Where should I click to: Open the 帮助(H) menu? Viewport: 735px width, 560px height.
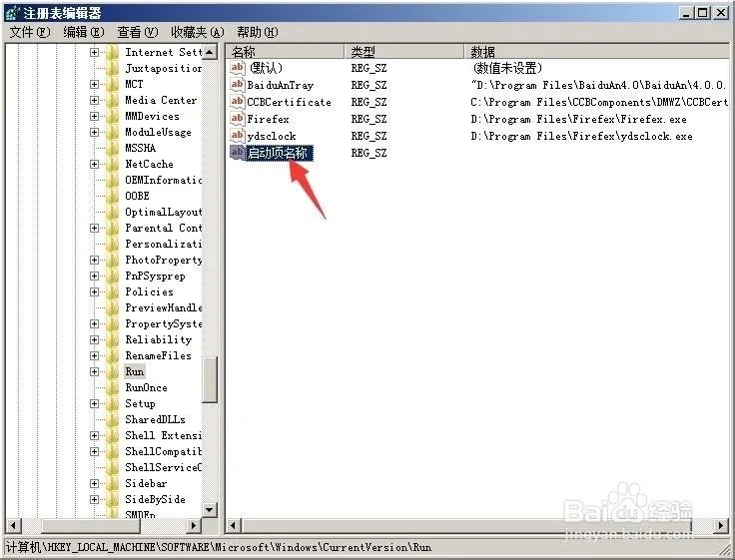tap(258, 32)
